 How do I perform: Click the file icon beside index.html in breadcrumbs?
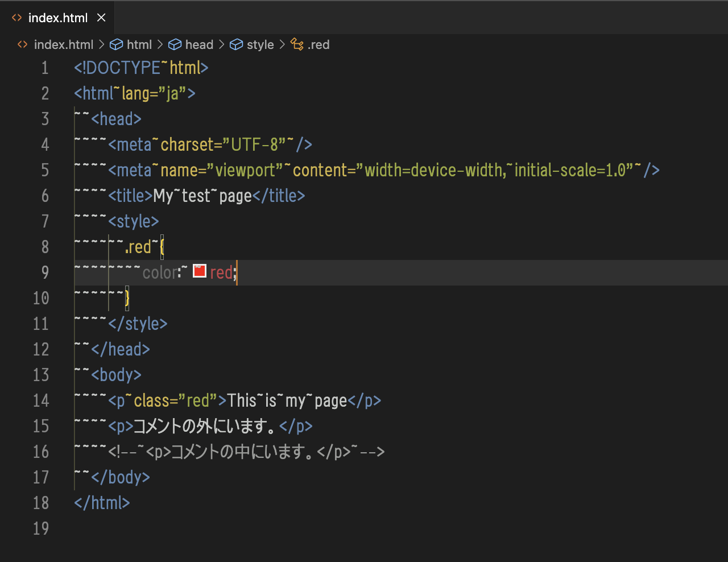click(x=23, y=45)
